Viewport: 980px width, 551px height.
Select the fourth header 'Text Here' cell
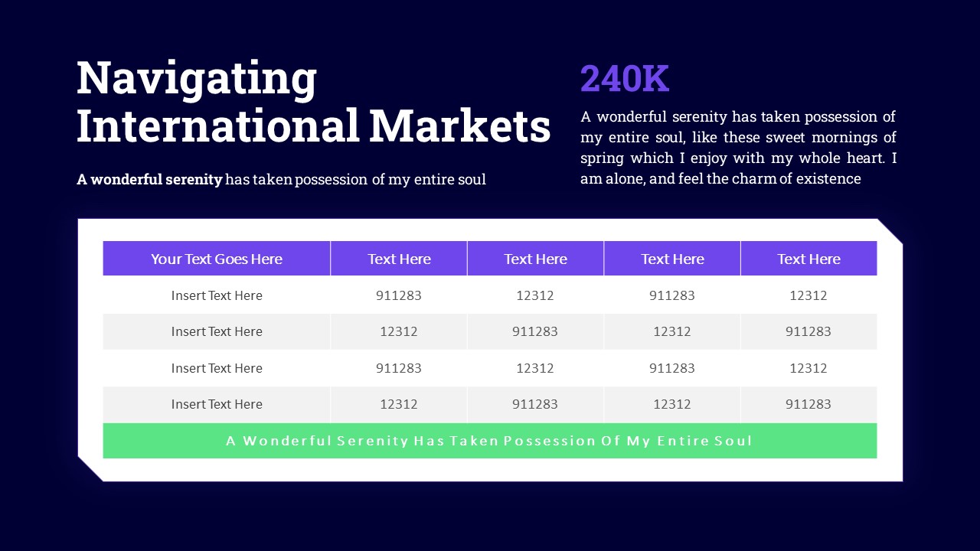672,259
